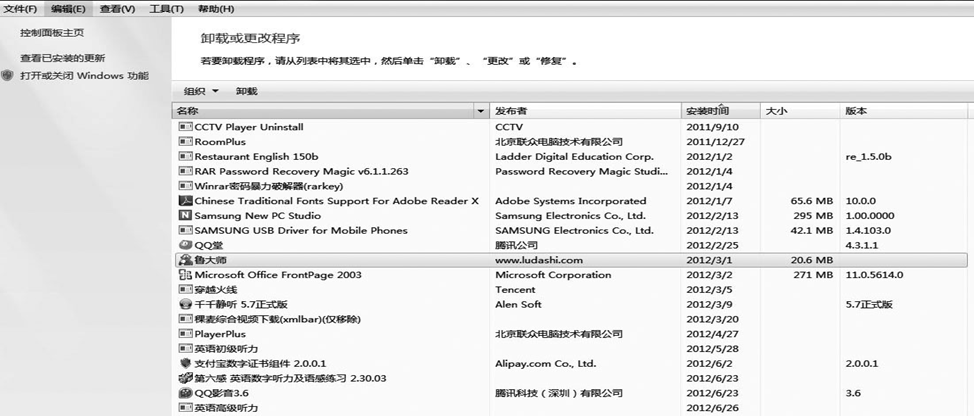Sort by the 名称 column header
Viewport: 974px width, 416px height.
coord(323,111)
